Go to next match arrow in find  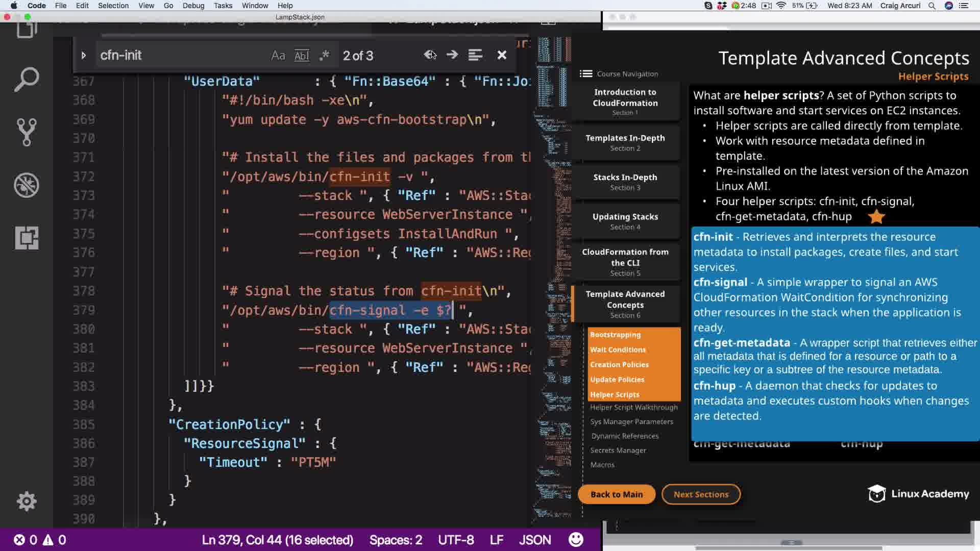click(x=452, y=55)
